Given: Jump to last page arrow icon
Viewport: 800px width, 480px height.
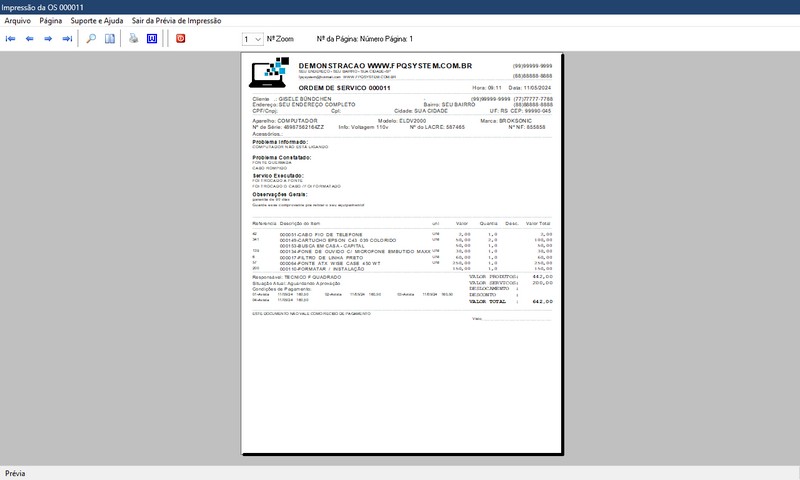Looking at the screenshot, I should [67, 39].
